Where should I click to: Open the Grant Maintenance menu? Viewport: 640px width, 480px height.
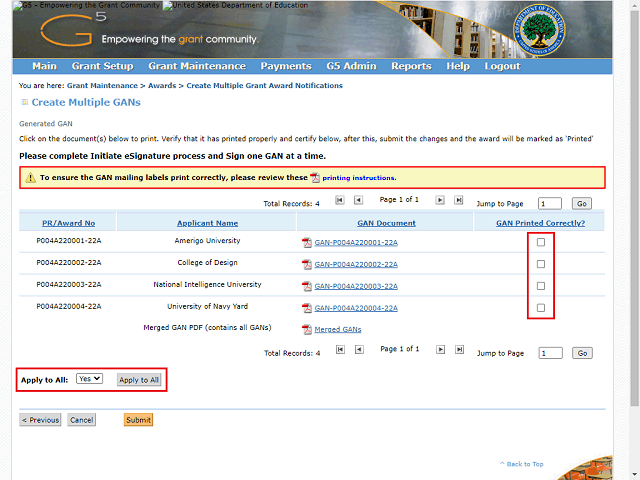(197, 66)
